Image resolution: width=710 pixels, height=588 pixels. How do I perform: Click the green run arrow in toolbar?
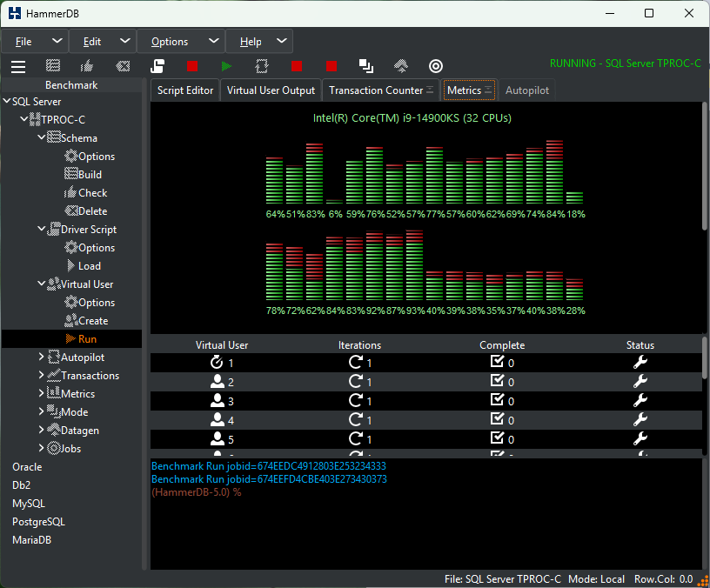point(226,66)
